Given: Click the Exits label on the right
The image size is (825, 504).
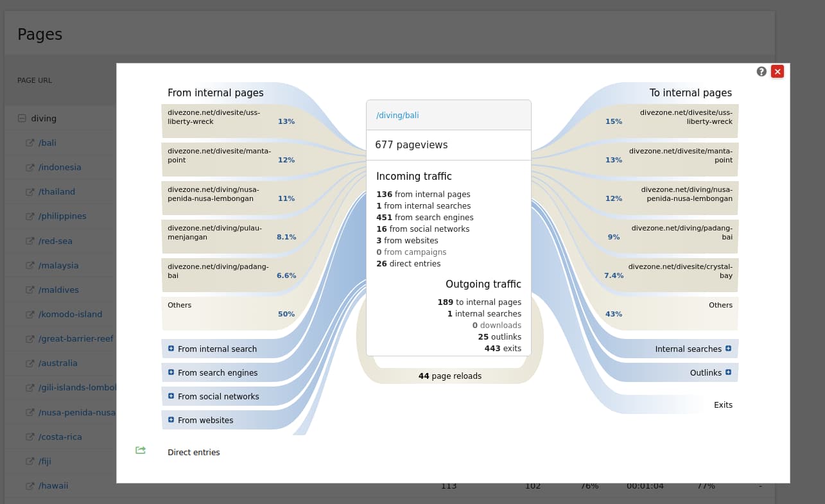Looking at the screenshot, I should point(723,405).
